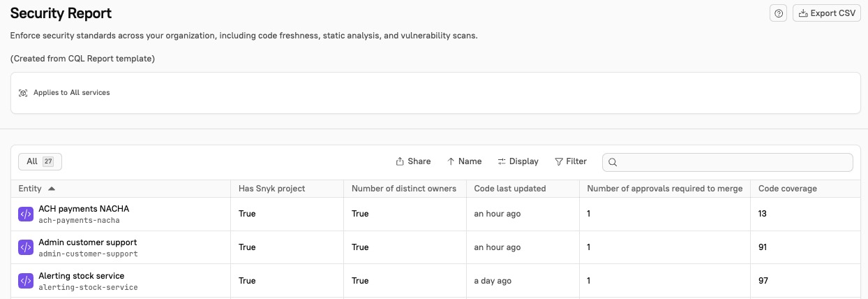Open the help question-mark icon
This screenshot has height=299, width=868.
pyautogui.click(x=779, y=13)
